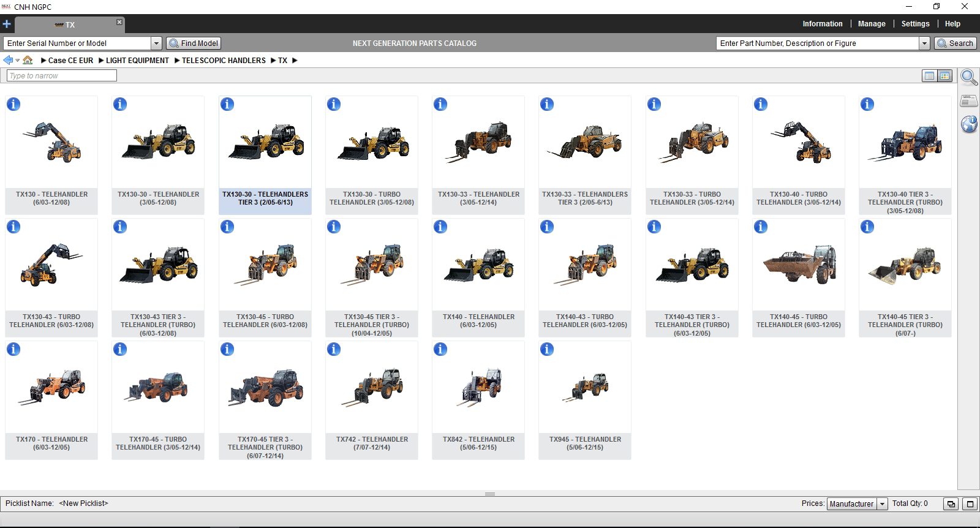Viewport: 980px width, 528px height.
Task: Open info icon of TX130-43 - TURBO TELEHANDLER
Action: 13,227
